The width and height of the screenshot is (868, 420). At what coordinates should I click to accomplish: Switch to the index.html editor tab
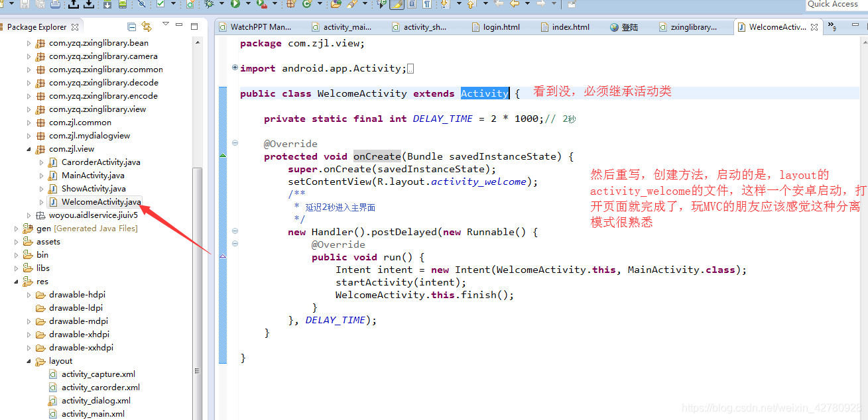pos(570,27)
